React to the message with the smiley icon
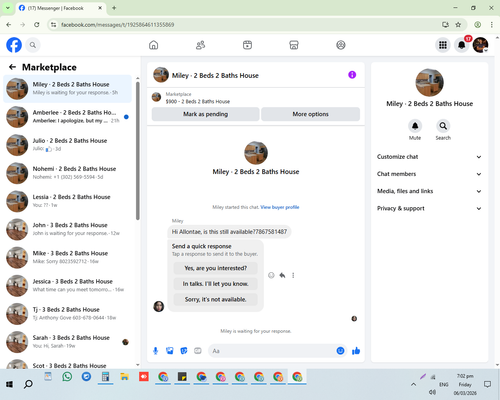 pos(271,275)
